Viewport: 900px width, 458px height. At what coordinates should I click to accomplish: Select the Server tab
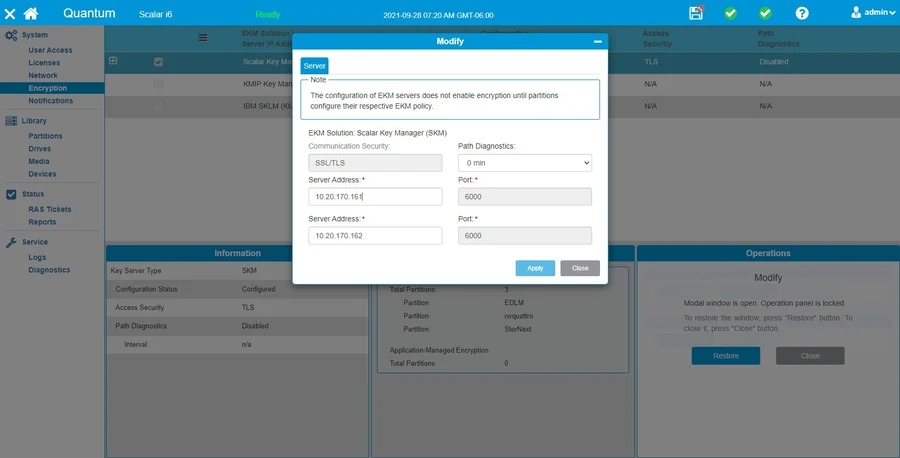pyautogui.click(x=315, y=65)
